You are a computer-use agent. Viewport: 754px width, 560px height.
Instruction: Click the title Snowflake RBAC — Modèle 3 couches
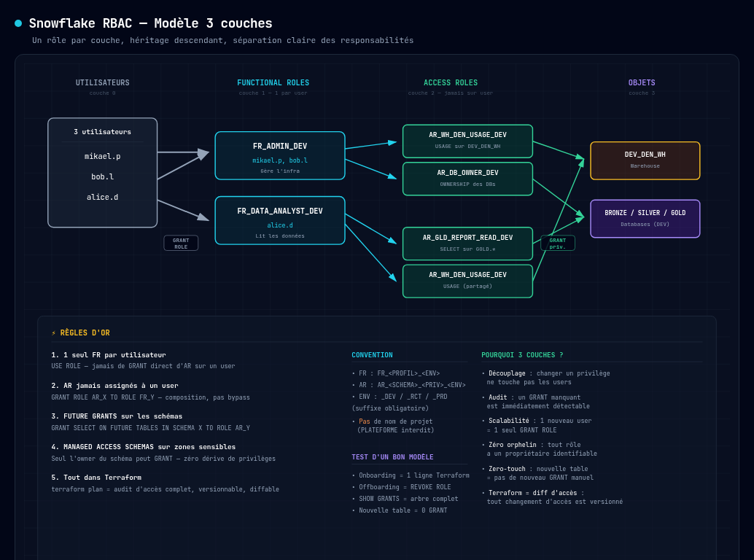click(150, 23)
